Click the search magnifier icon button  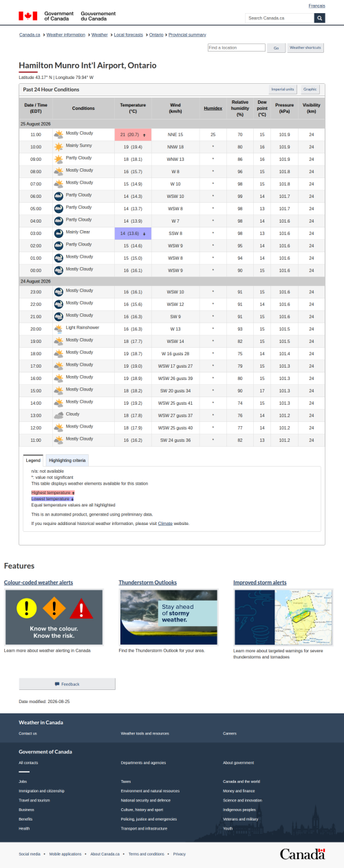[319, 18]
